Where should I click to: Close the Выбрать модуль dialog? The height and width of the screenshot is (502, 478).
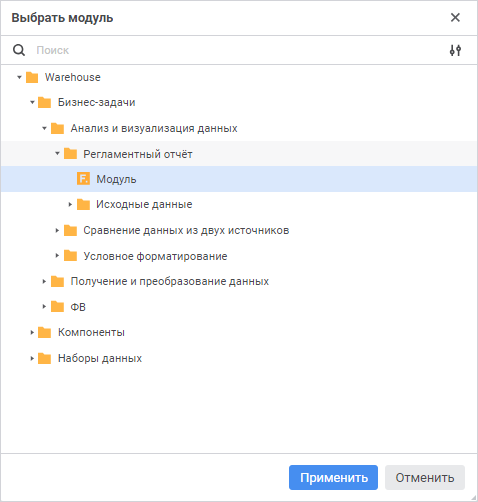455,17
